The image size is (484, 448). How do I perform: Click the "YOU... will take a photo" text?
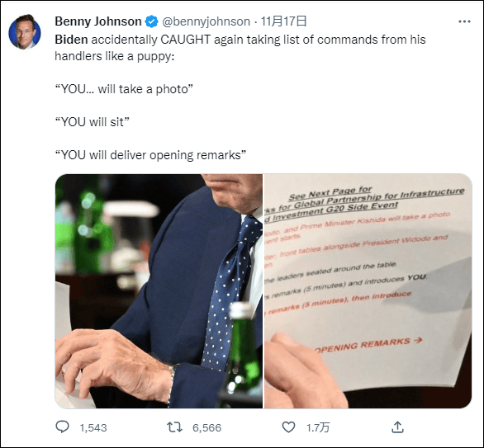click(x=124, y=89)
